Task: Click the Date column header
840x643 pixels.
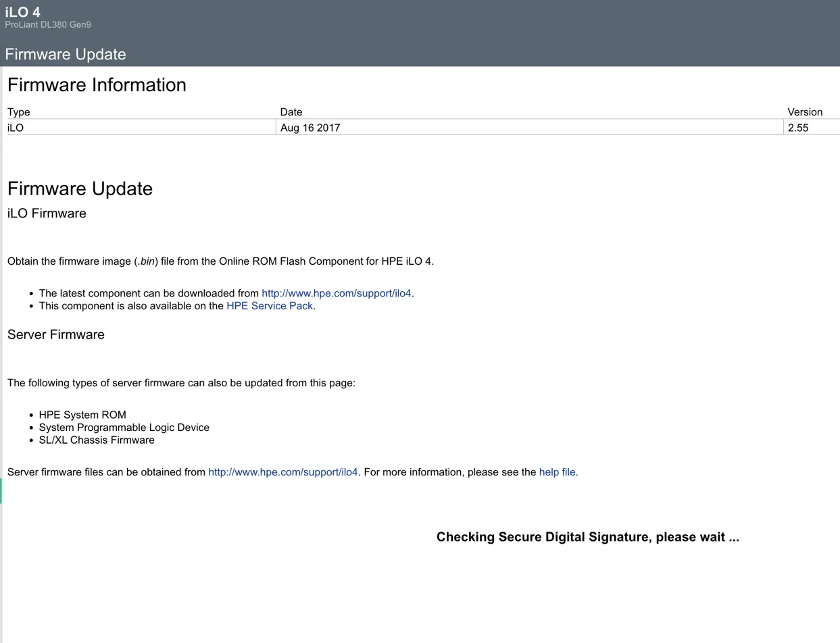Action: point(291,112)
